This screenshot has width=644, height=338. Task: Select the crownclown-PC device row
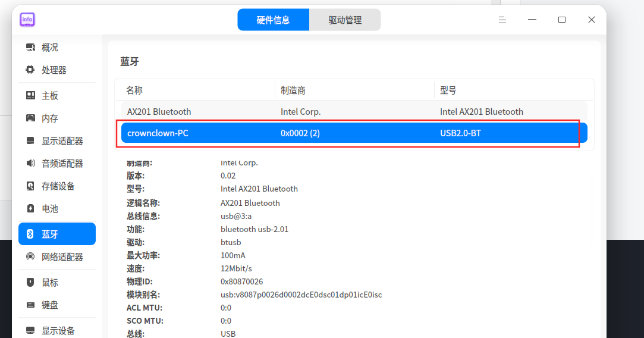[x=354, y=133]
